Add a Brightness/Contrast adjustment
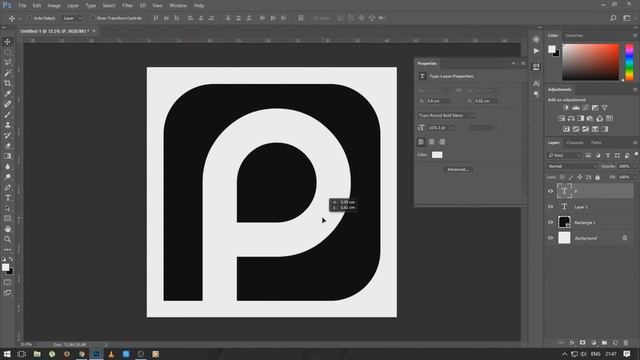 (566, 108)
